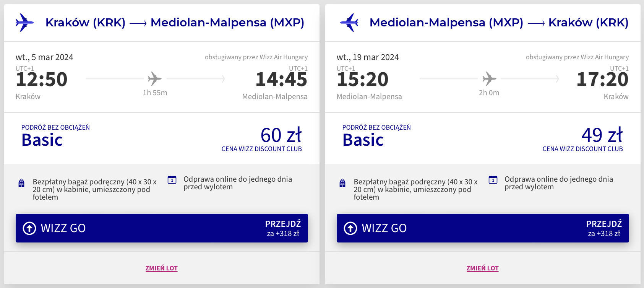Image resolution: width=644 pixels, height=288 pixels.
Task: Click the gray plane icon above 2h 0m
Action: tap(489, 79)
